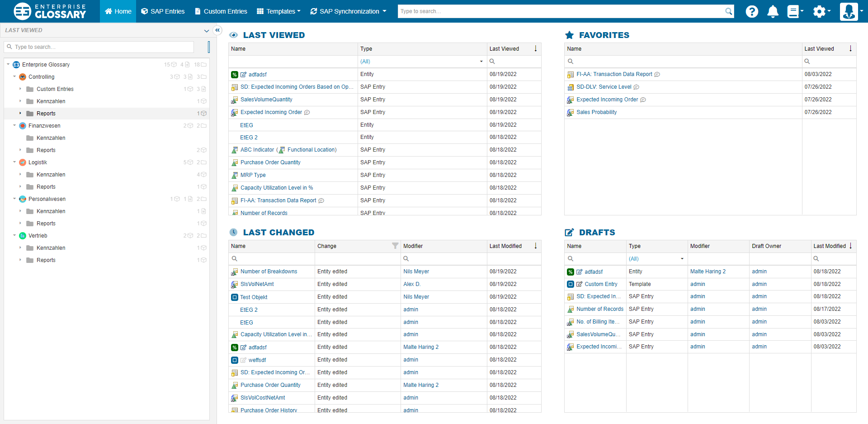The image size is (868, 424).
Task: Click the filter funnel icon in Change column
Action: 395,246
